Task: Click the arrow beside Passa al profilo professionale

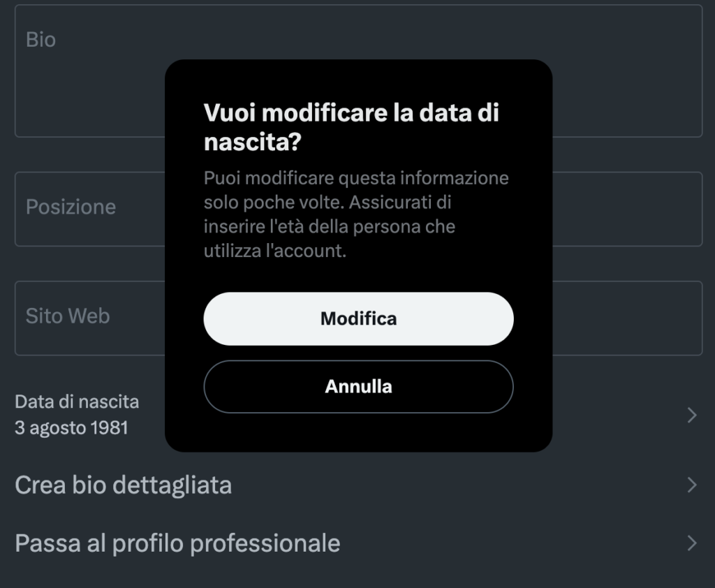Action: point(691,543)
